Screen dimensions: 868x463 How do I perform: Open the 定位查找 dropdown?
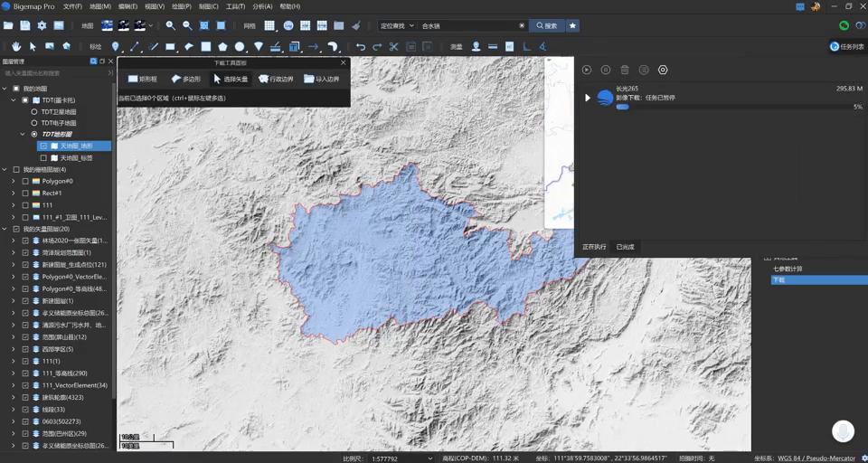click(397, 25)
